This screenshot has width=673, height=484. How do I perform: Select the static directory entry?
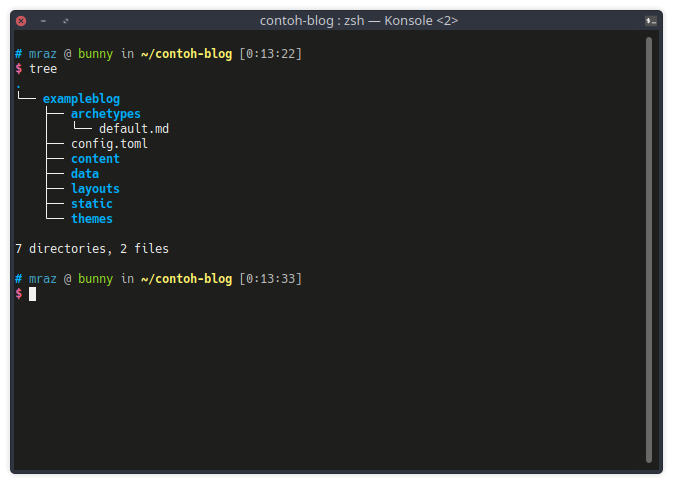point(92,204)
